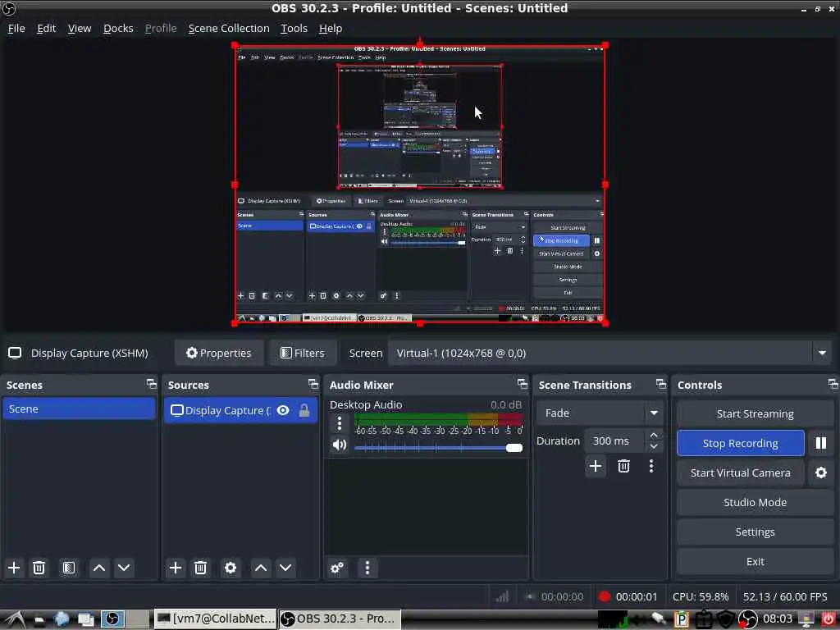Click the 52.13 / 60.00 FPS status text
840x630 pixels.
pos(785,596)
